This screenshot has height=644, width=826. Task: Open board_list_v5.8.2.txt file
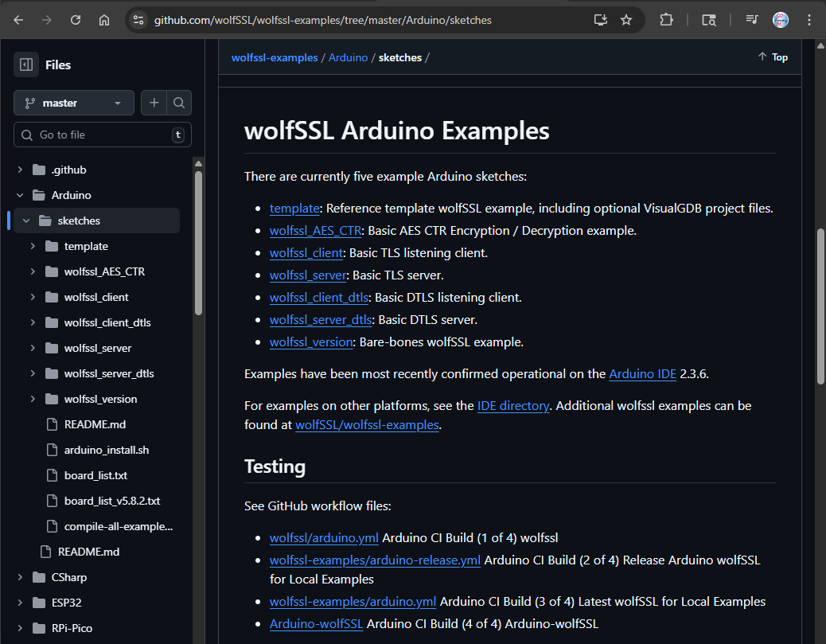[x=112, y=501]
